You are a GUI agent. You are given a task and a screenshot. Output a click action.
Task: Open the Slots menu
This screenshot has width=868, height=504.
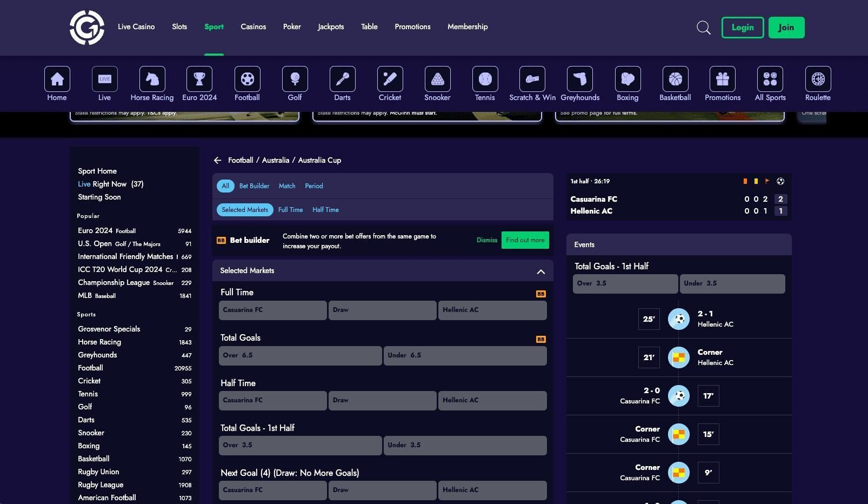(179, 26)
